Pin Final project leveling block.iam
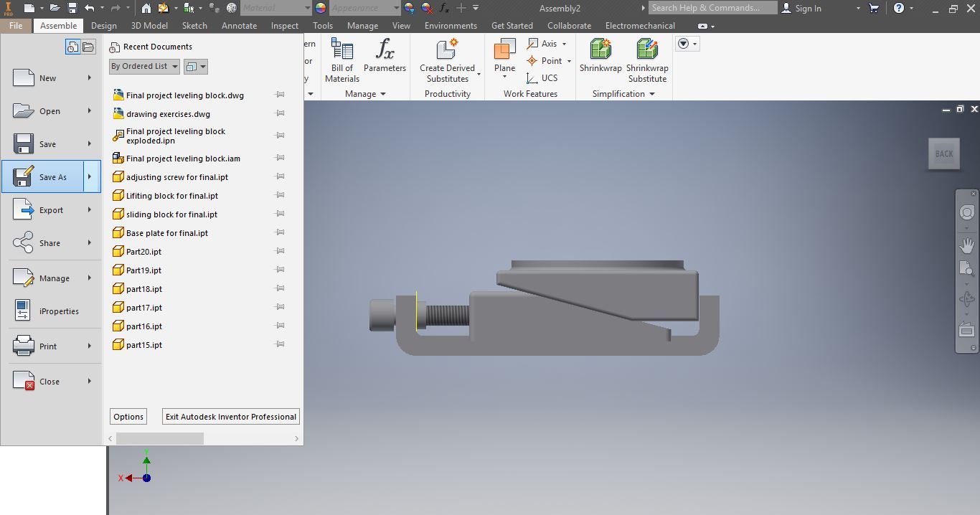Screen dimensions: 980x515 281,158
